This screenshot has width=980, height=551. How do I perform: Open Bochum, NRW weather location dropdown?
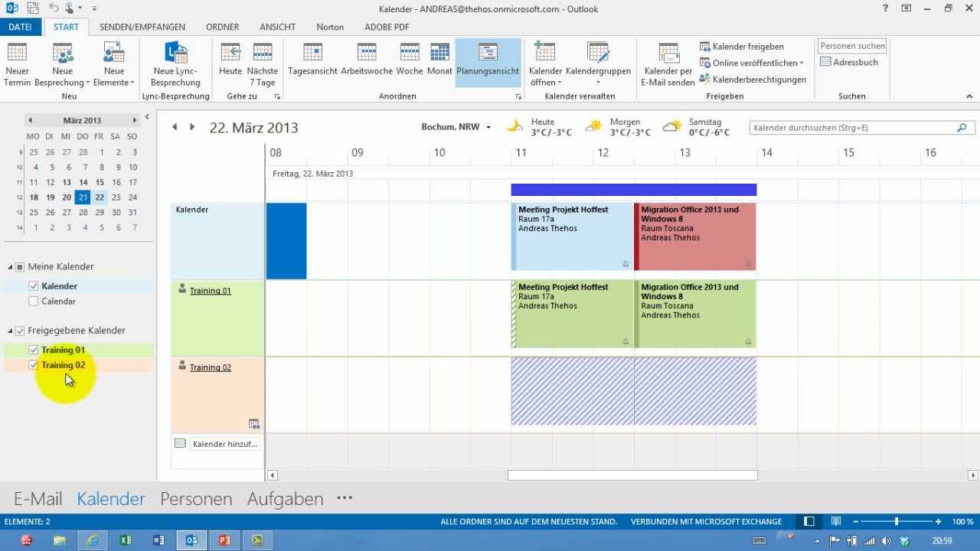click(488, 127)
